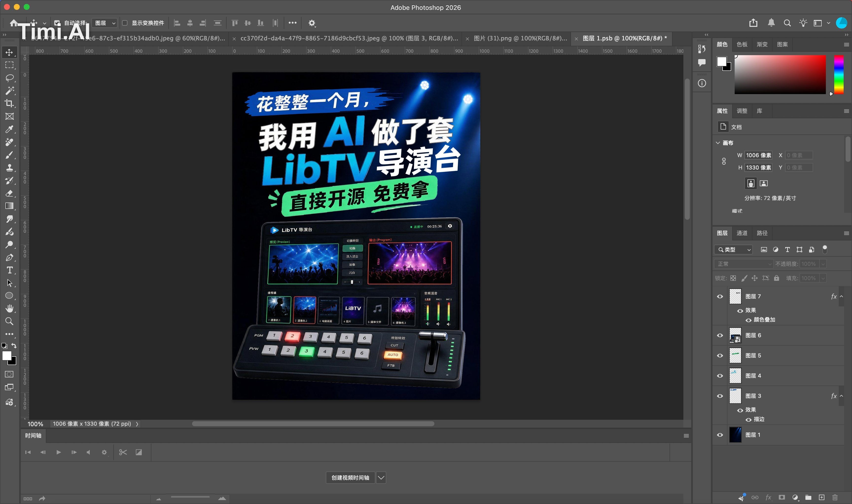
Task: Collapse effects of 图层 7
Action: (841, 297)
